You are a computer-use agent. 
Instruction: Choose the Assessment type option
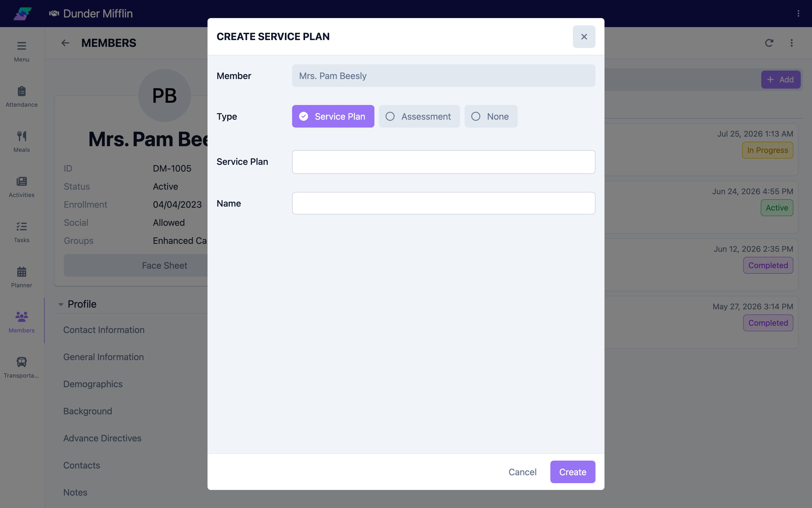419,116
